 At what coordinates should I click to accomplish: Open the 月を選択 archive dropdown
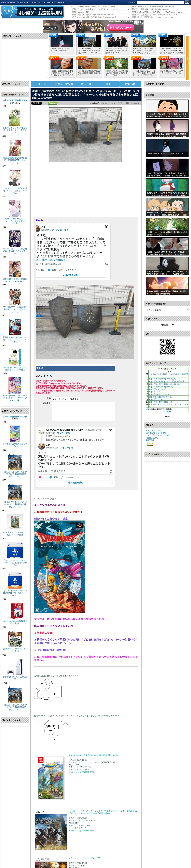click(x=167, y=324)
